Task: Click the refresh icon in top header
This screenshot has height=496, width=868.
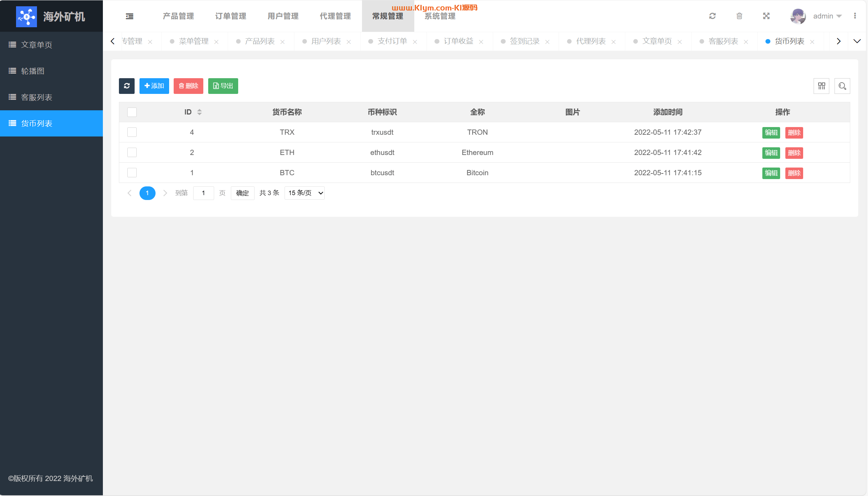Action: (x=712, y=16)
